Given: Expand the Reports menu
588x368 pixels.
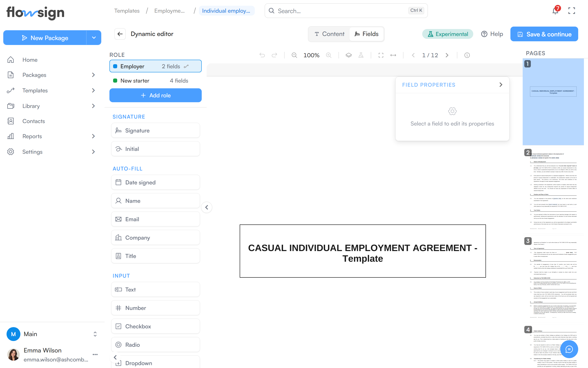Looking at the screenshot, I should [x=93, y=136].
